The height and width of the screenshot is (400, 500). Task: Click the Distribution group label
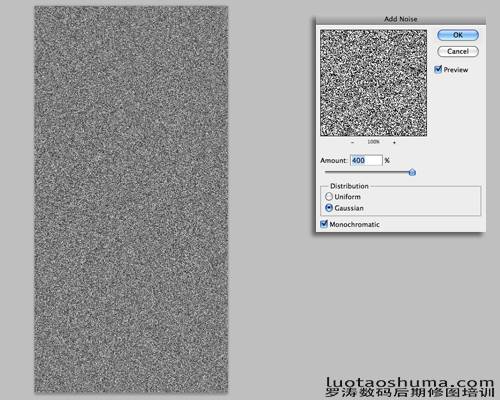(349, 186)
